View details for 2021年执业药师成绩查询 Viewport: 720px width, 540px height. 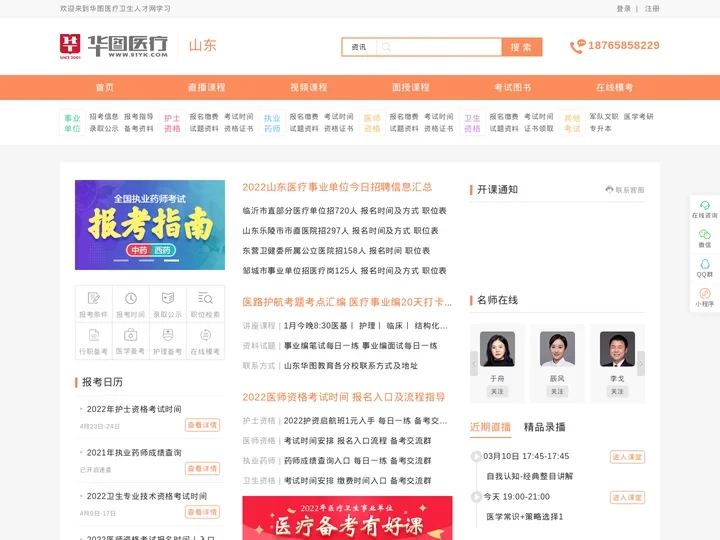tap(202, 468)
